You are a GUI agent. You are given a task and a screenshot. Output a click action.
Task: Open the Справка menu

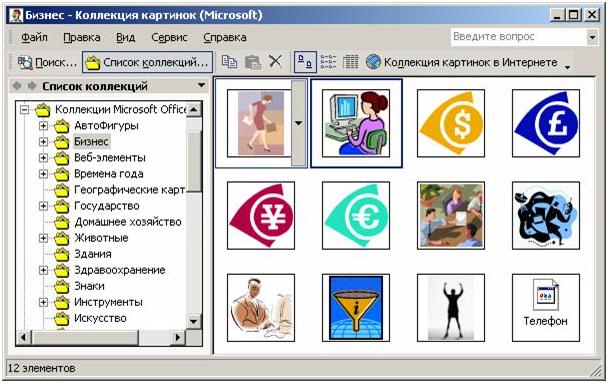click(x=225, y=38)
